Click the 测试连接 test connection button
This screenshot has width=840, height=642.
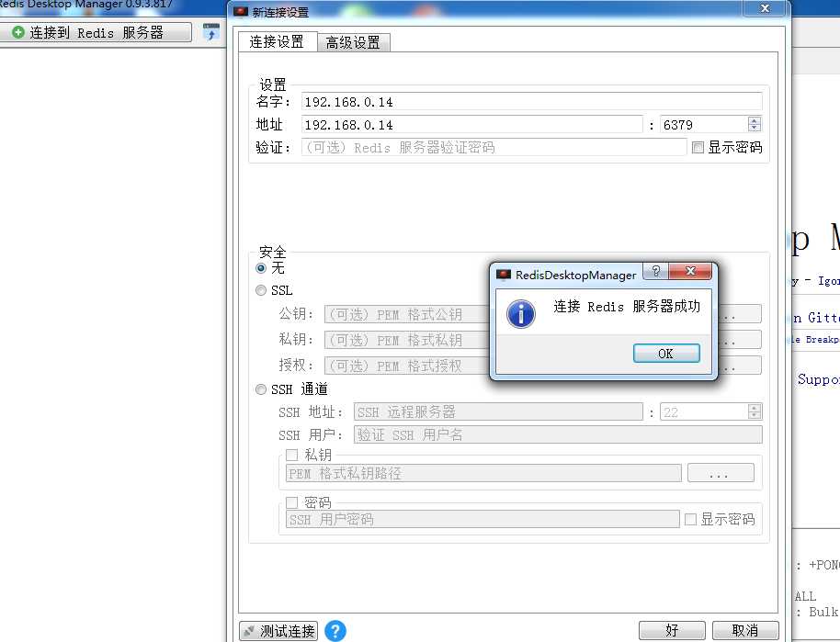click(x=278, y=631)
